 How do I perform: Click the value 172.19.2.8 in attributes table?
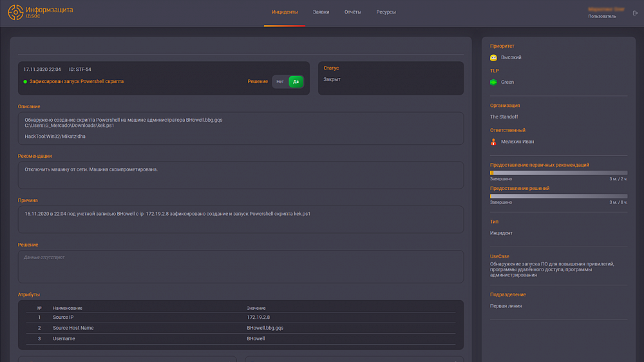click(258, 317)
